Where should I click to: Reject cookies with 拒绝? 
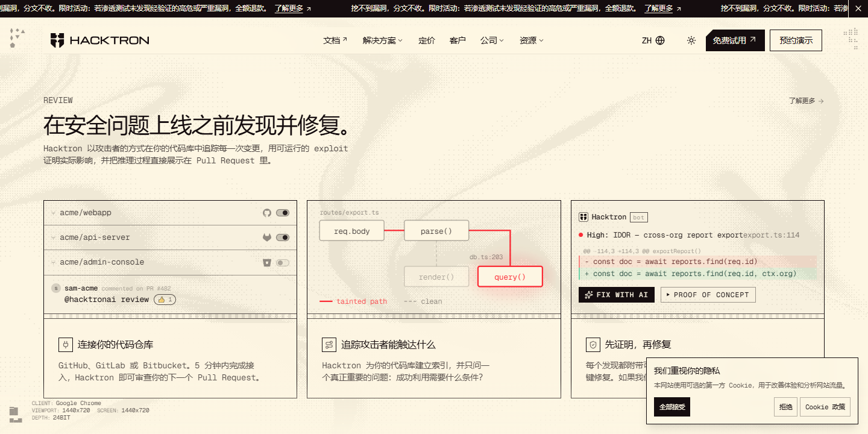786,407
